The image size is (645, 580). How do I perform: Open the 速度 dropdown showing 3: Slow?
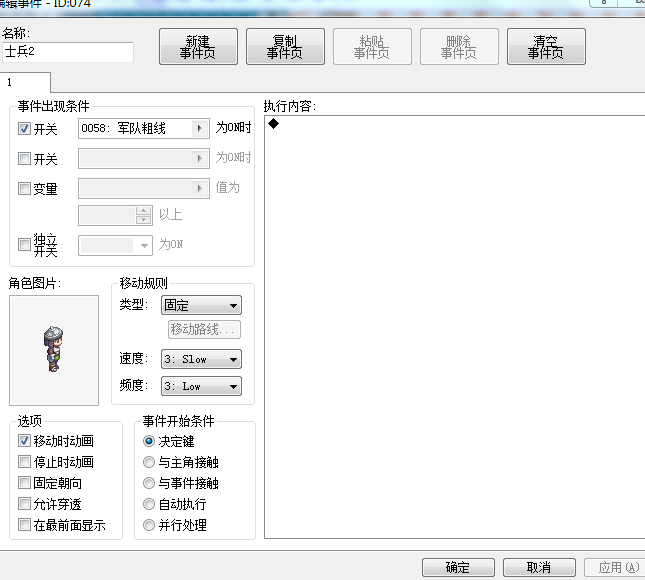pyautogui.click(x=201, y=359)
